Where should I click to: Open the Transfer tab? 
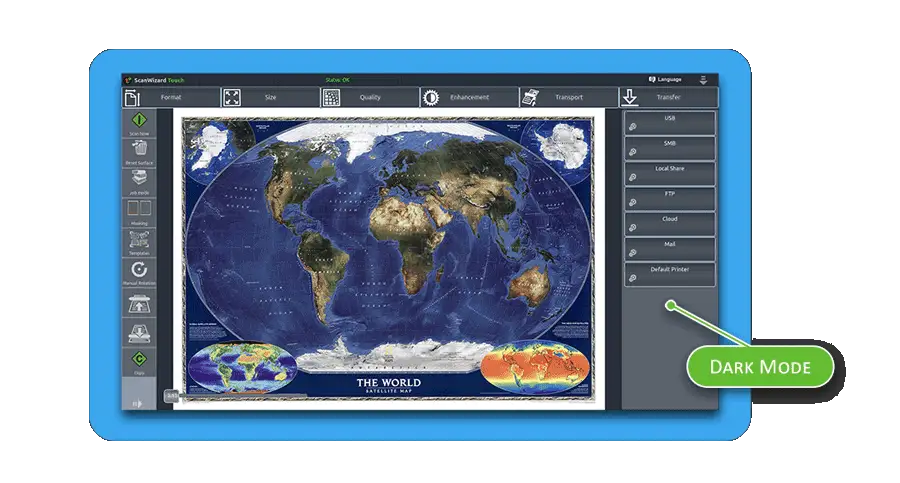(668, 97)
